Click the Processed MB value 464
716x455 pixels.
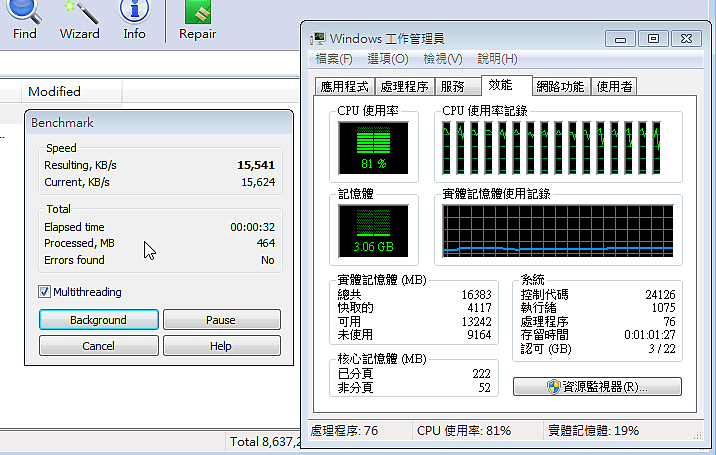point(266,243)
